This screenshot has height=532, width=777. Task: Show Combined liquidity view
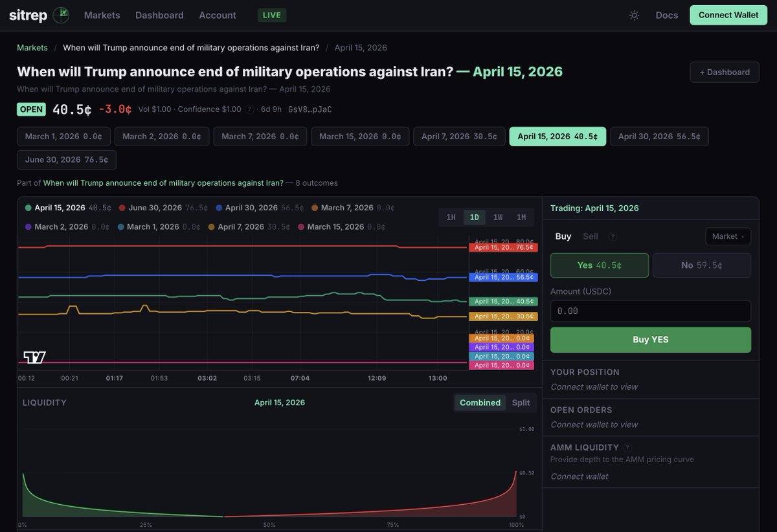click(x=480, y=403)
